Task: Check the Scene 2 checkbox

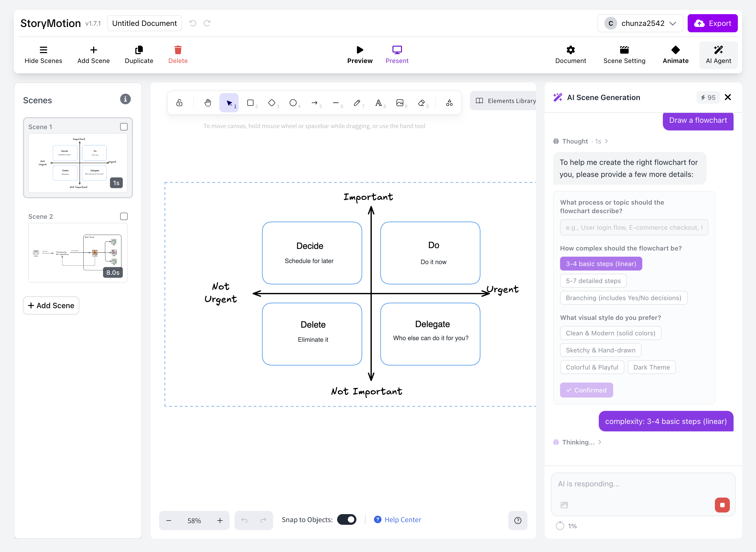Action: [124, 216]
